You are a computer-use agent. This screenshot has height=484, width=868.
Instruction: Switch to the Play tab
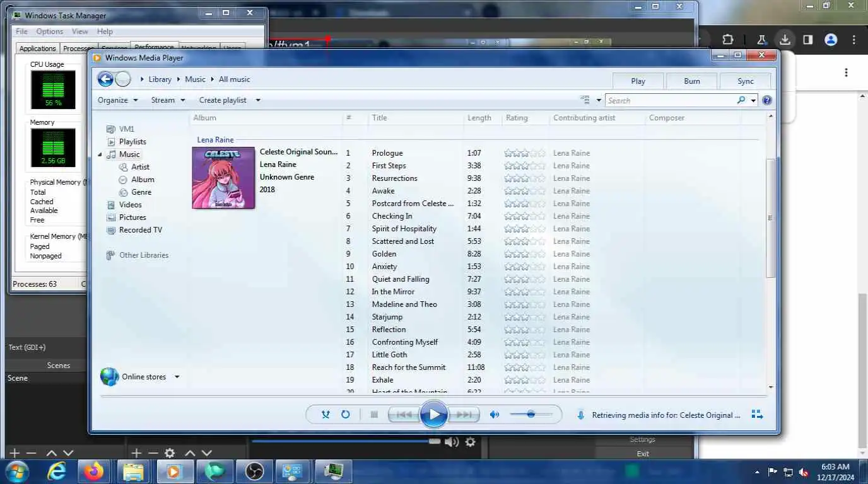pyautogui.click(x=638, y=81)
